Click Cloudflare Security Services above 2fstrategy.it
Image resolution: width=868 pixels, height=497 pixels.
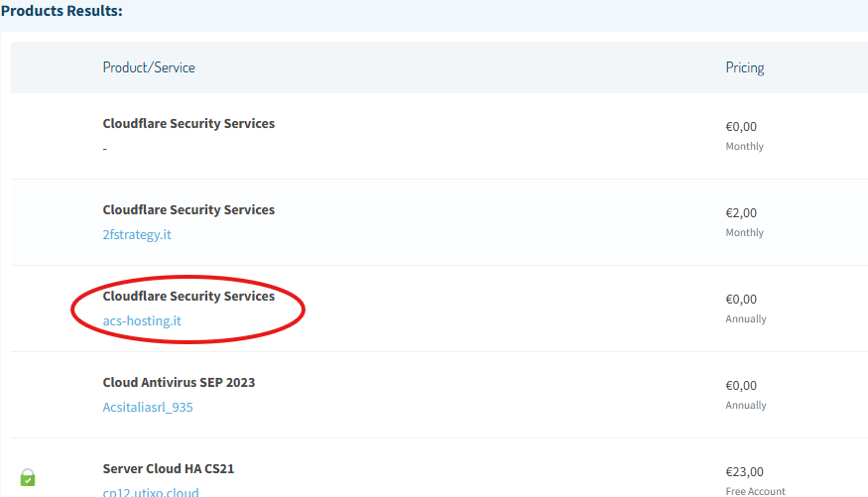(188, 210)
